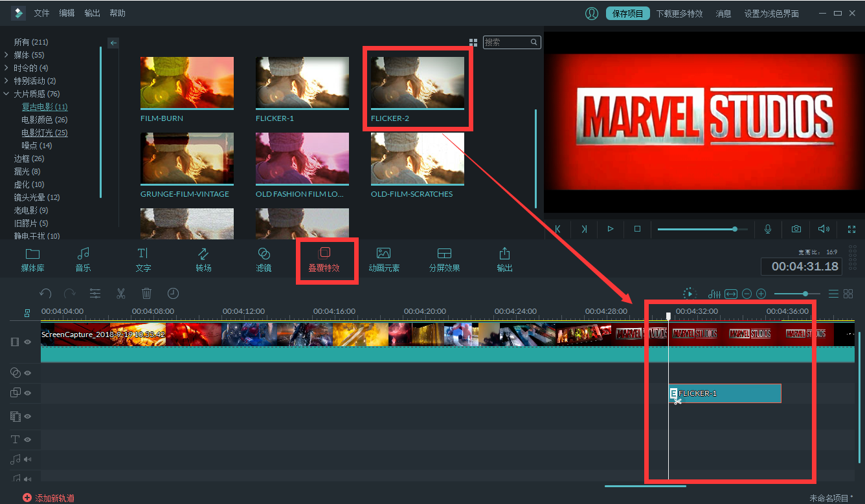Play the preview video
This screenshot has width=865, height=504.
[x=611, y=229]
